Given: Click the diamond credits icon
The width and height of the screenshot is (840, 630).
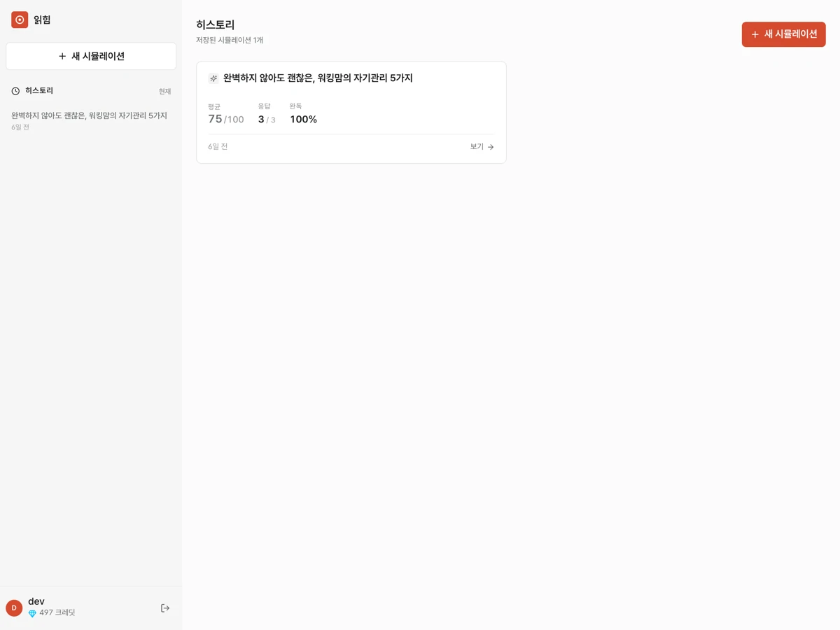Looking at the screenshot, I should (32, 613).
